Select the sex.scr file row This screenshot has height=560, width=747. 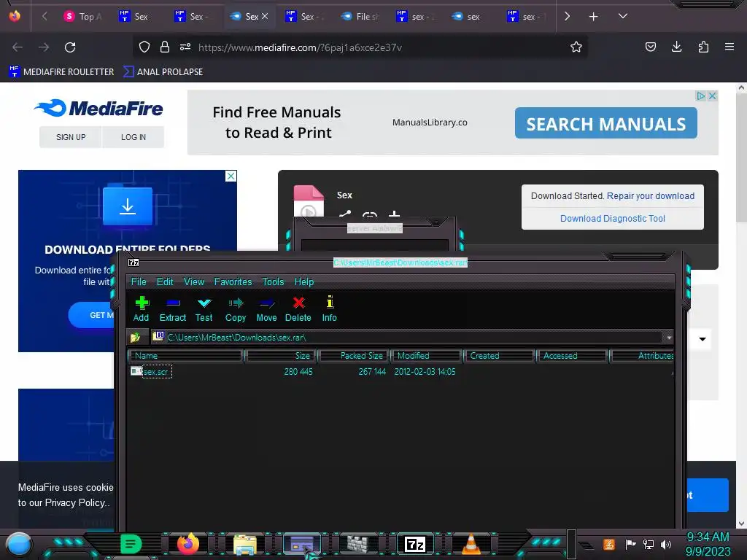[x=400, y=371]
